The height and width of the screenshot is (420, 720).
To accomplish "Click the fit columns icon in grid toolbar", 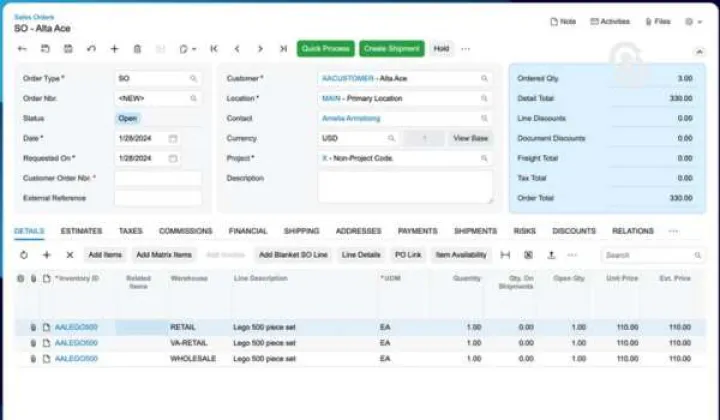I will click(x=505, y=255).
